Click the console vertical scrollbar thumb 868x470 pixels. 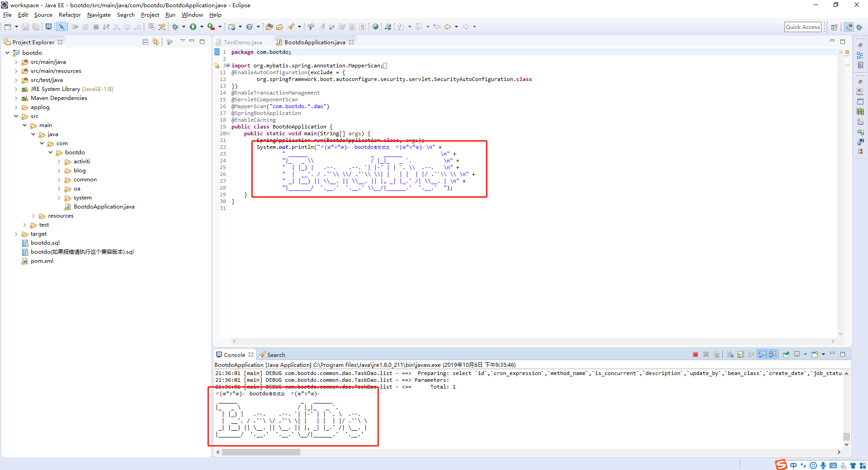(846, 437)
